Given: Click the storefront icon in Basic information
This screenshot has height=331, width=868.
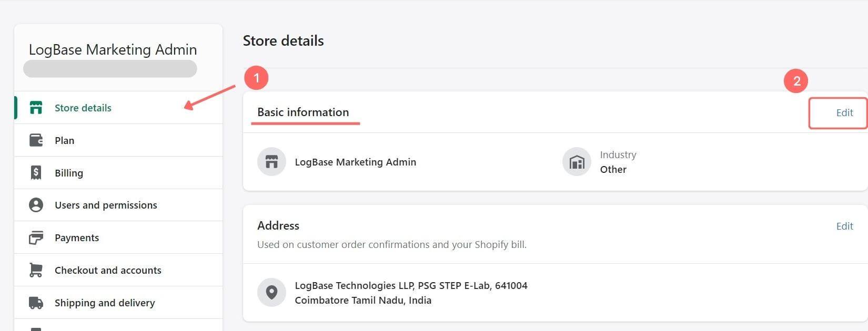Looking at the screenshot, I should coord(271,162).
